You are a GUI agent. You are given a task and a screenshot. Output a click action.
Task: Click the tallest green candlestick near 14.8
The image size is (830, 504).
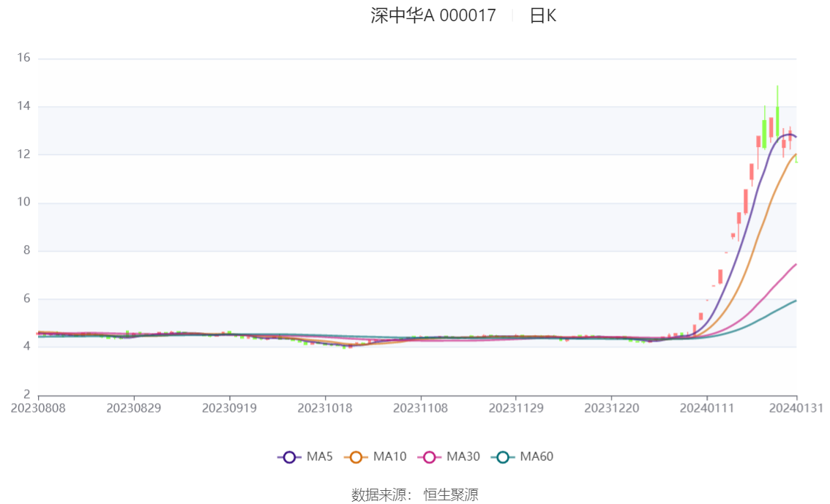pos(777,113)
